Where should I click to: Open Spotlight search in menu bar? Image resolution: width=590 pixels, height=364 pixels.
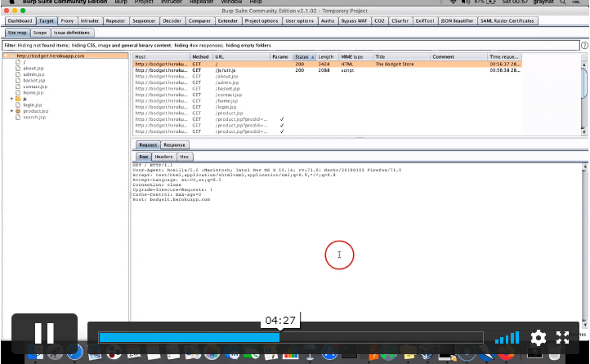pos(563,2)
